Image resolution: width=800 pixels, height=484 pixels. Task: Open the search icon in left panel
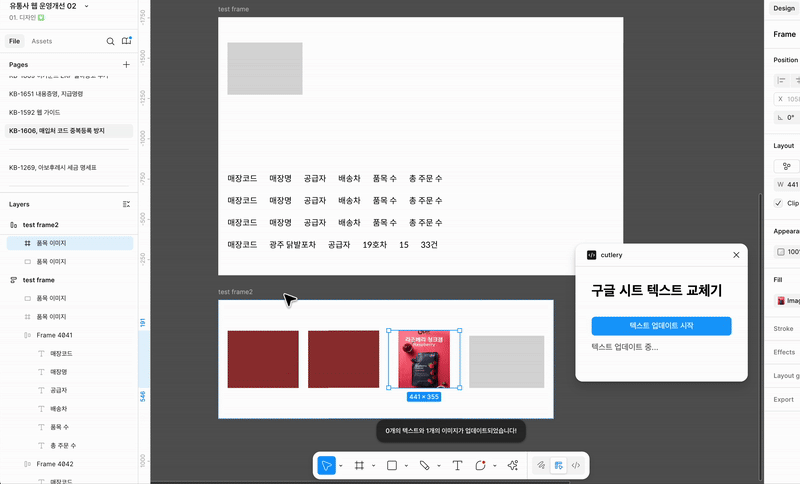coord(110,41)
